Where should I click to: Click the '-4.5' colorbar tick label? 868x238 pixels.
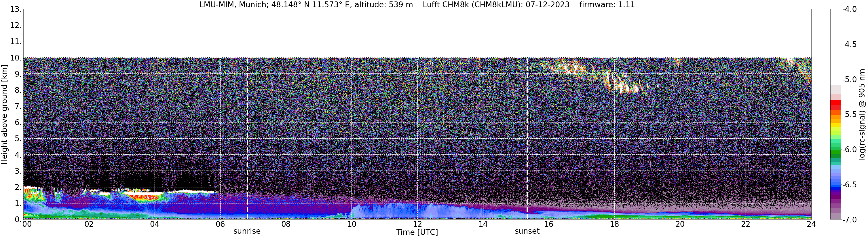(850, 44)
